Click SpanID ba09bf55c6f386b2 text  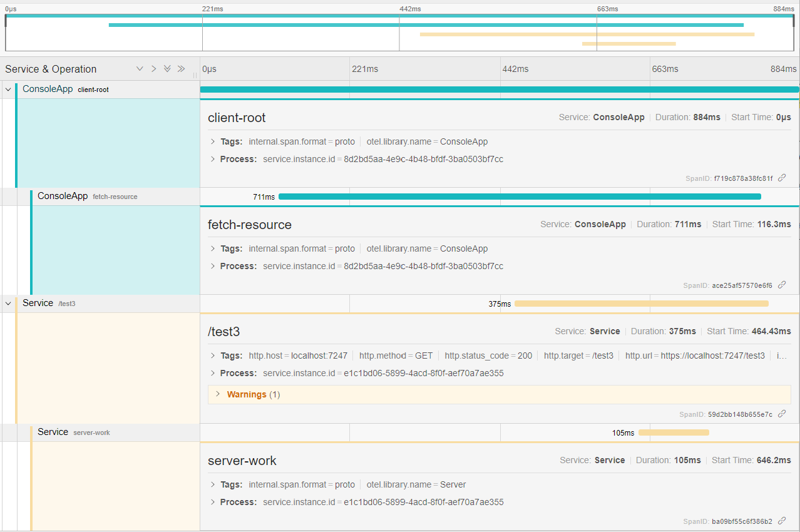click(742, 521)
